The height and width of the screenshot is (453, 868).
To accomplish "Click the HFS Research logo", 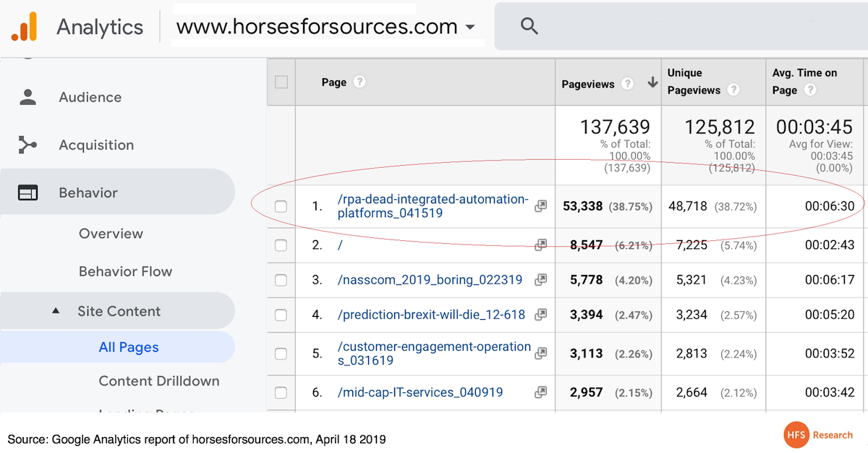I will (819, 434).
